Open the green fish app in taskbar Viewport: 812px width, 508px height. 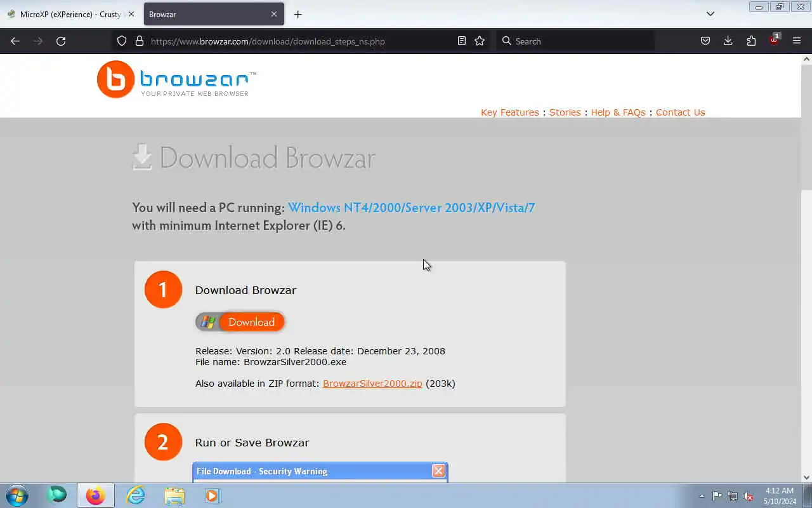(x=57, y=495)
